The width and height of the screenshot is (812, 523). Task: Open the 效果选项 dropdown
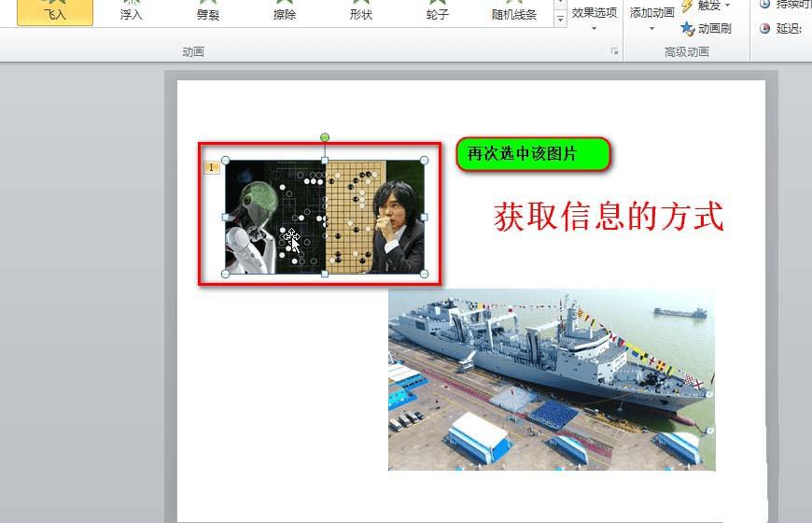[594, 17]
